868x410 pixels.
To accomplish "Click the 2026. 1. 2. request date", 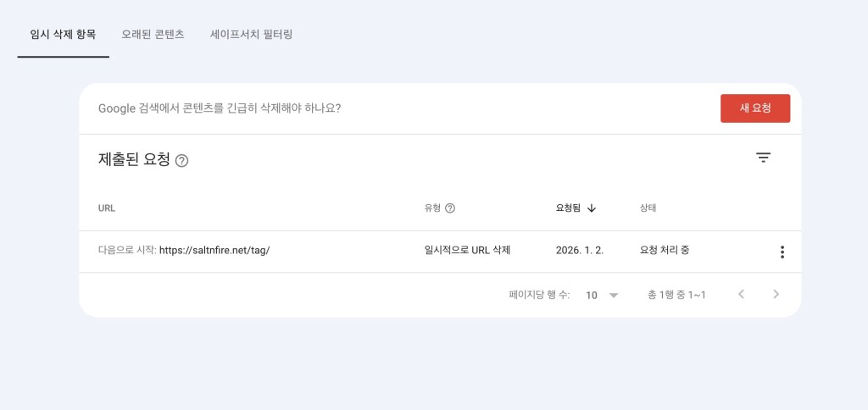I will pyautogui.click(x=579, y=251).
